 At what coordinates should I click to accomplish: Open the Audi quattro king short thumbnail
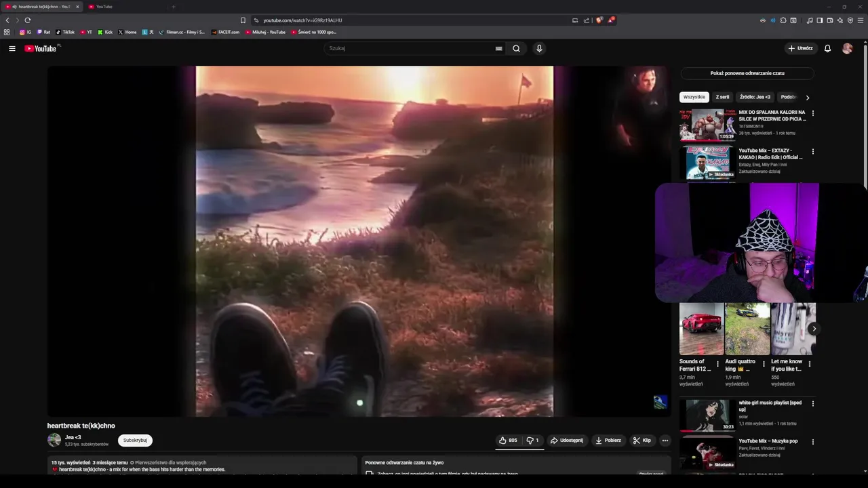point(747,329)
